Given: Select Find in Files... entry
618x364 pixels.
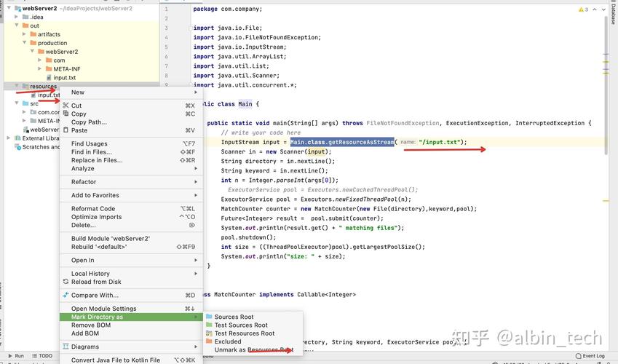Looking at the screenshot, I should pyautogui.click(x=131, y=152).
